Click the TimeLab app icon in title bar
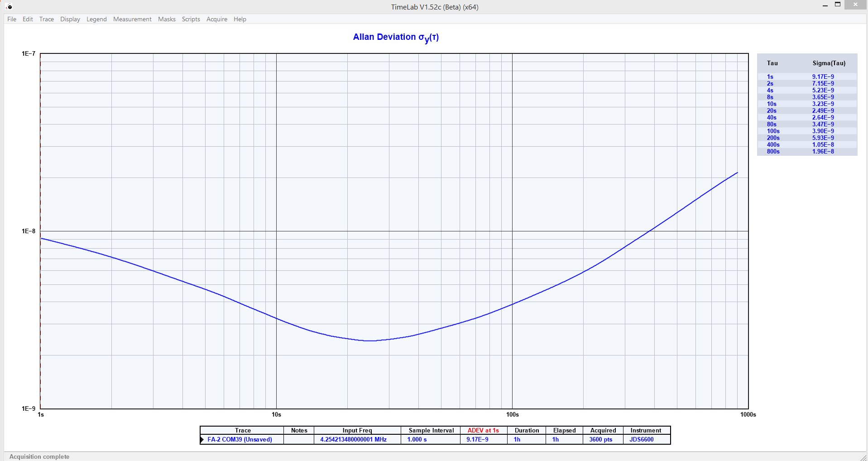 9,7
